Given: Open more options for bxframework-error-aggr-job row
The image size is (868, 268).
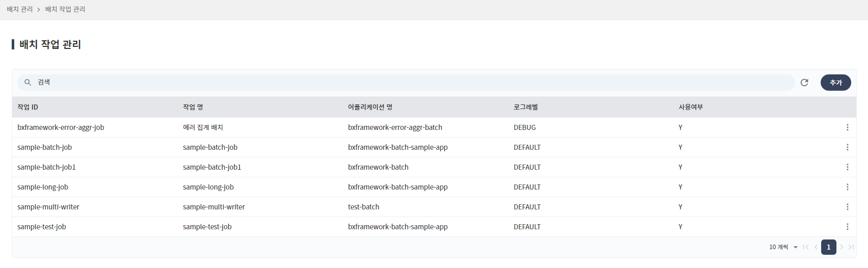Looking at the screenshot, I should pyautogui.click(x=847, y=127).
